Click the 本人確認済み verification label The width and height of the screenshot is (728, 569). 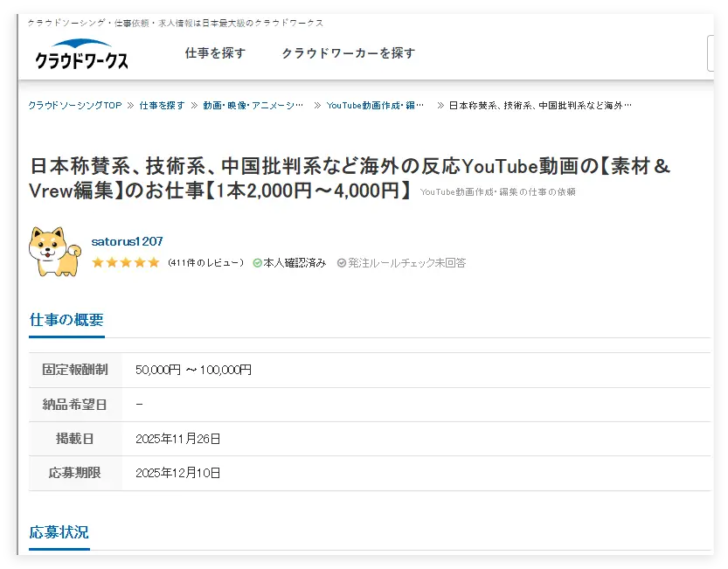click(295, 263)
